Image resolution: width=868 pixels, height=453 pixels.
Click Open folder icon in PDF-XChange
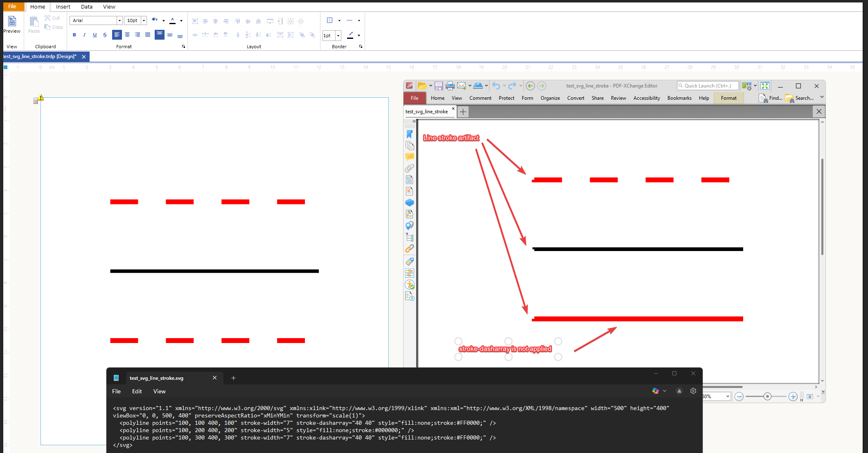click(422, 86)
